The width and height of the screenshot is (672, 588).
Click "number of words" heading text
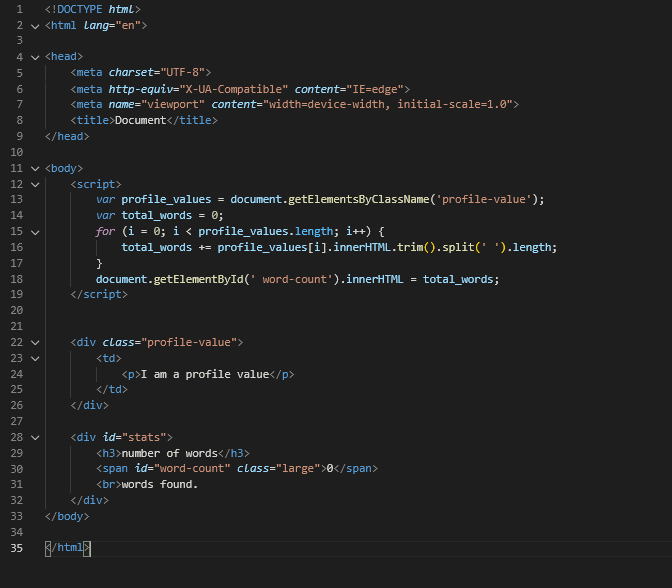click(170, 453)
